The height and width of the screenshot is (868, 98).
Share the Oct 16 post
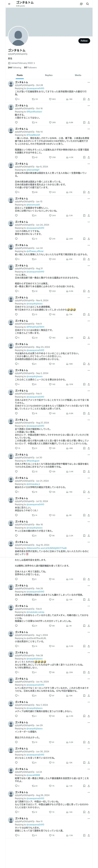[89, 122]
